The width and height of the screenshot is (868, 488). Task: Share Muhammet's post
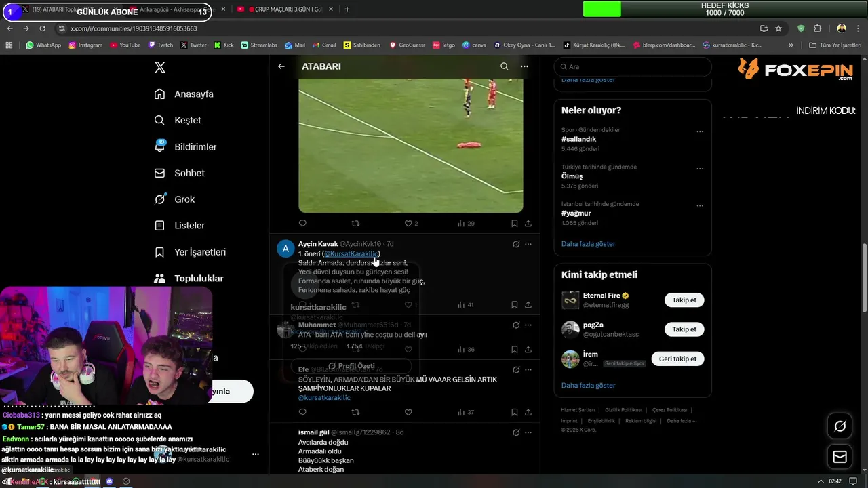(x=528, y=350)
